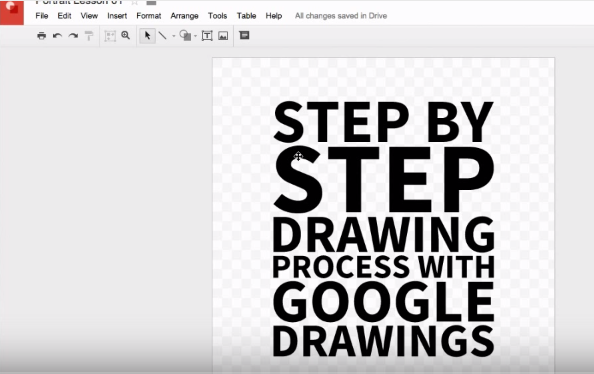Click the Redo arrow icon
Screen dimensions: 594x374
(x=73, y=36)
